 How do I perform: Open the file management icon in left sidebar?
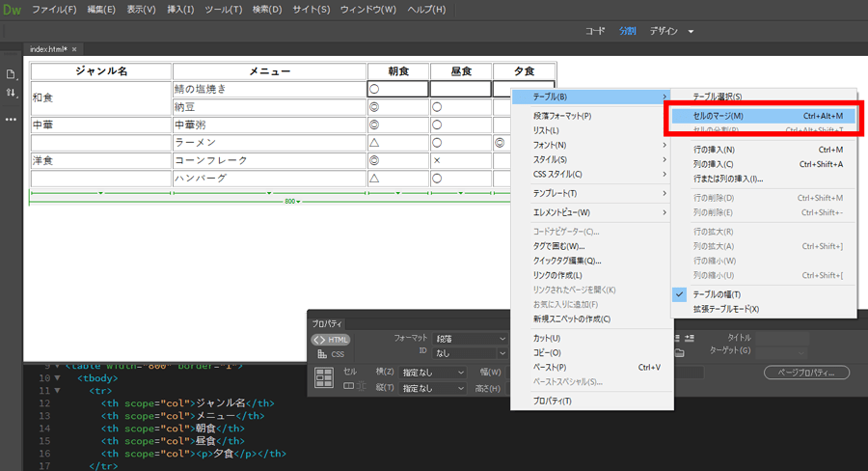point(11,74)
